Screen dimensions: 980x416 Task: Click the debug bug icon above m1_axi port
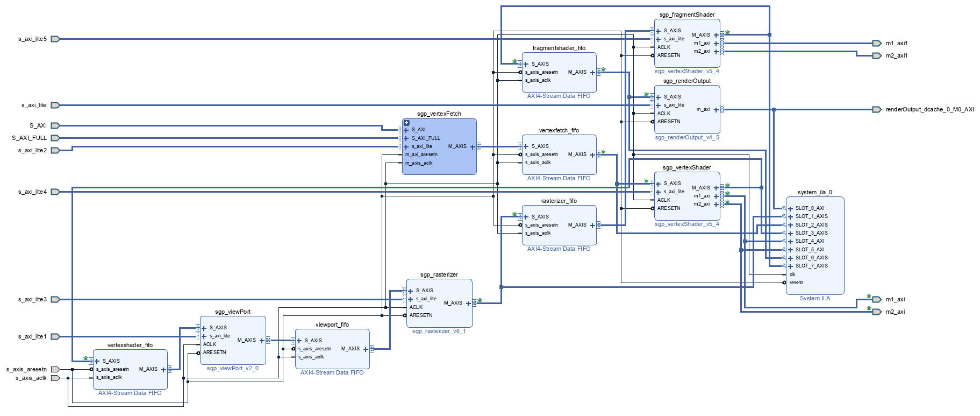tap(869, 295)
